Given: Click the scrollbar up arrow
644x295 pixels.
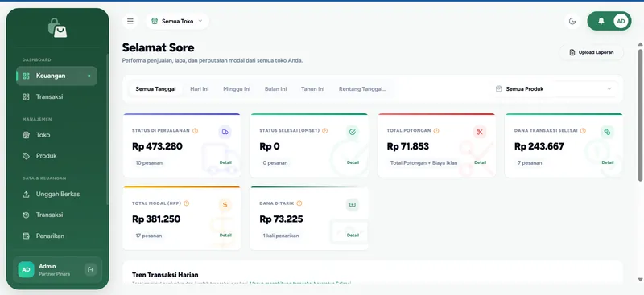Looking at the screenshot, I should [x=640, y=44].
